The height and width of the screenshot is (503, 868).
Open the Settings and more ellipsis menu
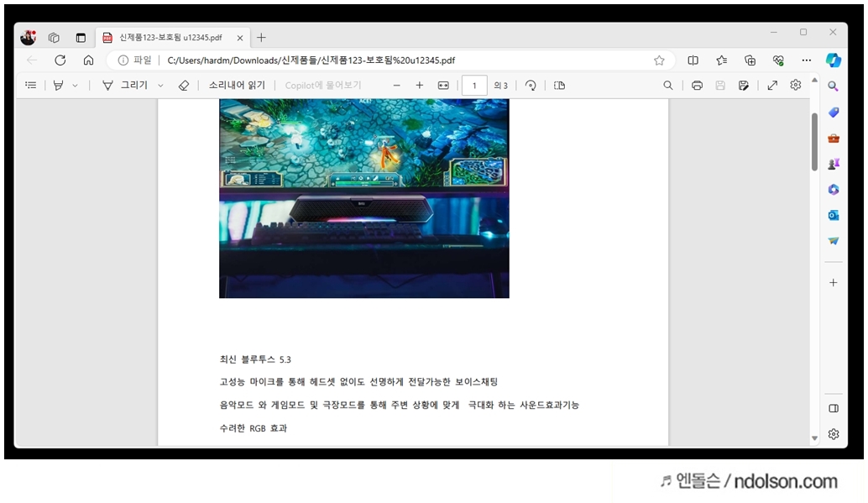click(807, 60)
